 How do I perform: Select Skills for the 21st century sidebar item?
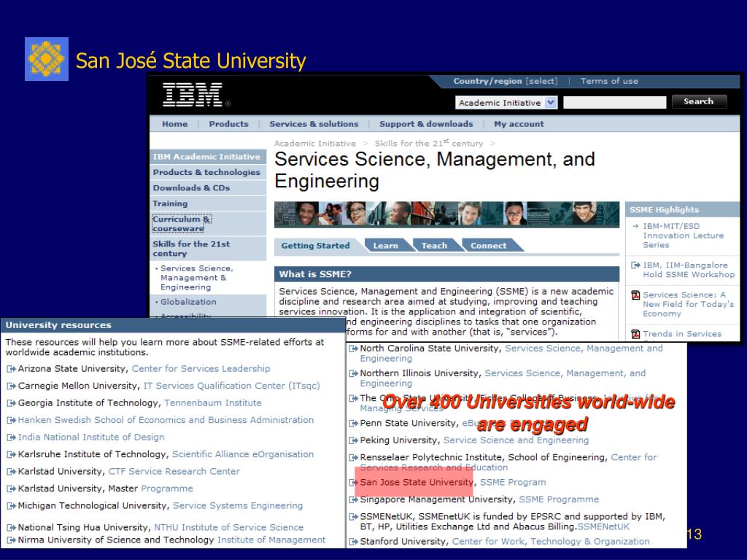208,249
